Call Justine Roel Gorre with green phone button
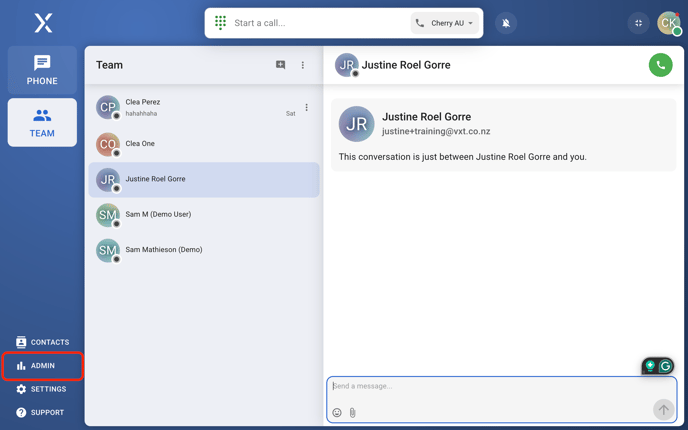The image size is (688, 430). pyautogui.click(x=660, y=65)
